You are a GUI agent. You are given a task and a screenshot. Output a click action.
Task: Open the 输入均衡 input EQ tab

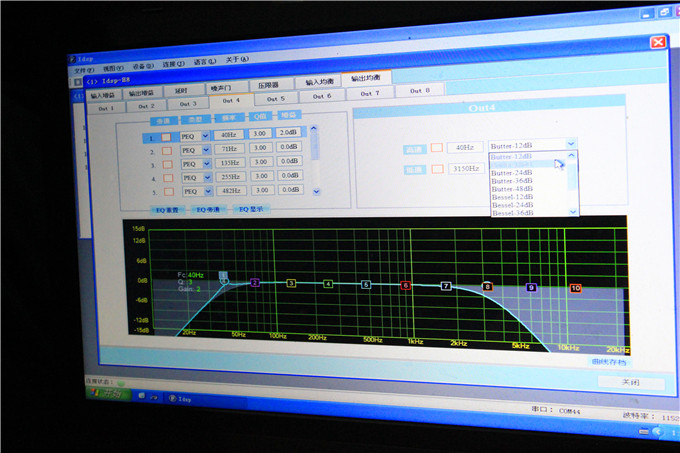(319, 82)
